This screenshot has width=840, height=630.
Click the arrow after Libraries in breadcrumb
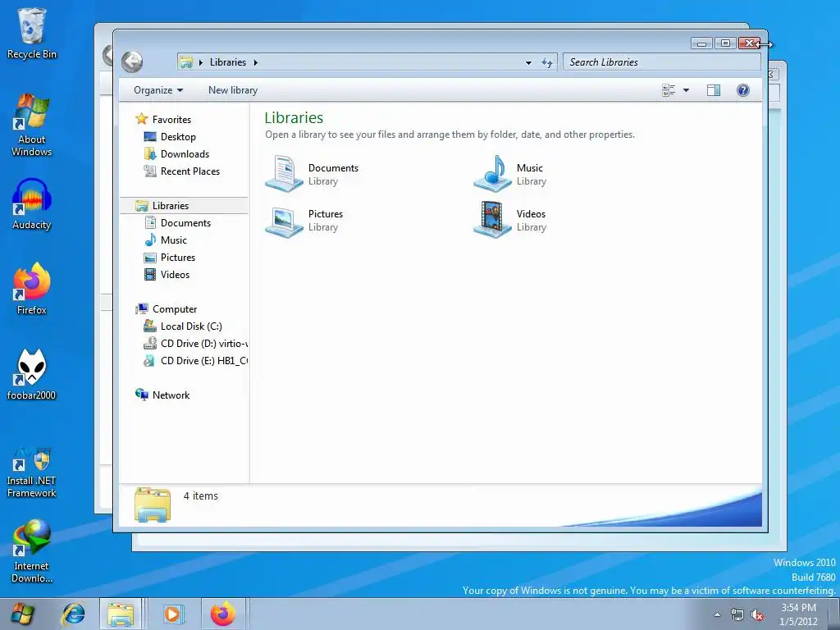pyautogui.click(x=256, y=62)
